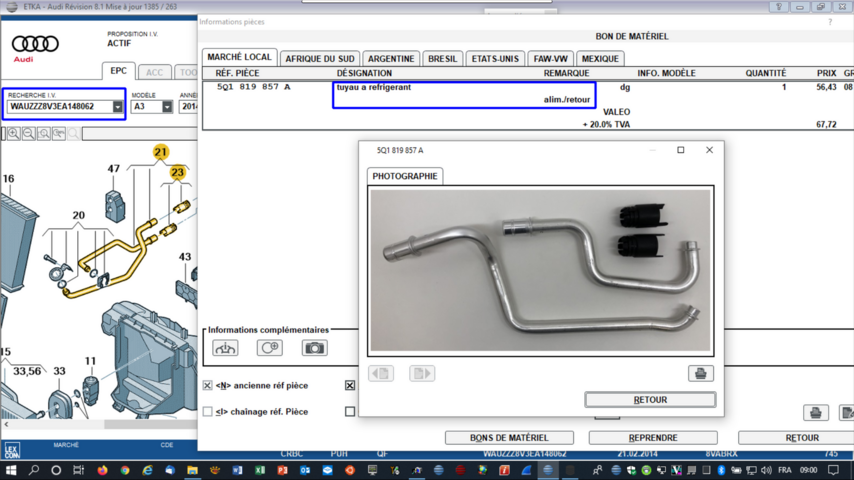Open Firefox from the taskbar
Image resolution: width=854 pixels, height=480 pixels.
point(102,470)
